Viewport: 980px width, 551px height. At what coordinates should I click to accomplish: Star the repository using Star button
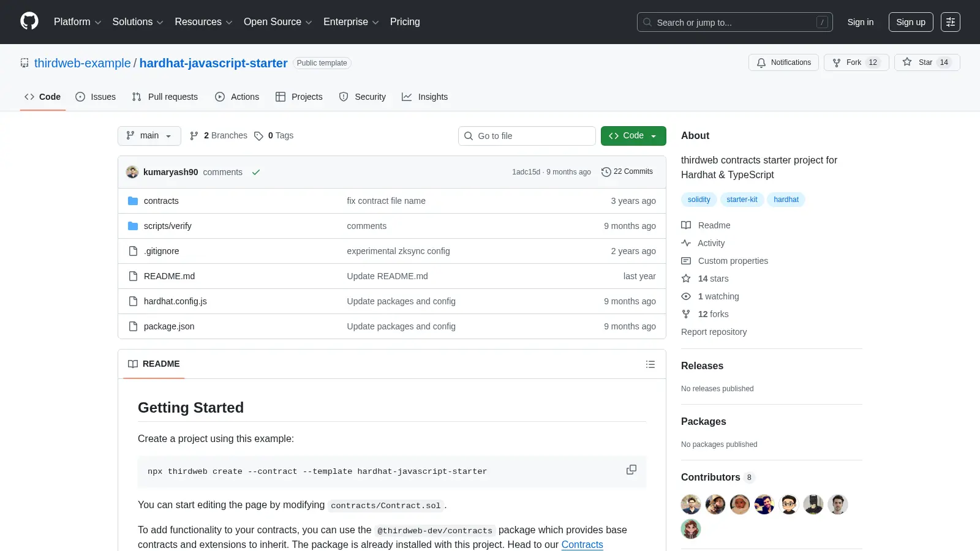(927, 62)
